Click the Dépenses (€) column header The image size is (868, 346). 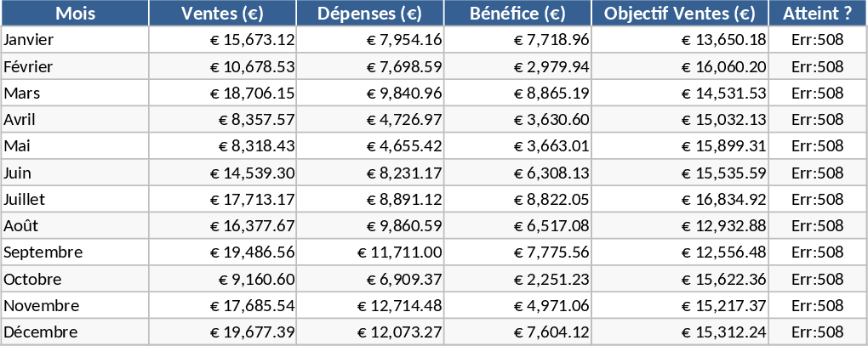pos(370,14)
